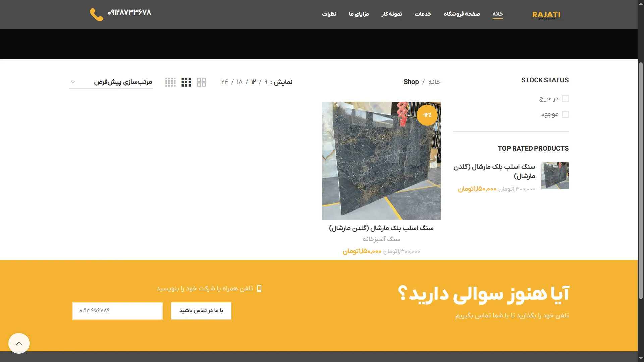Viewport: 644px width, 362px height.
Task: Open خدمات menu item
Action: click(423, 14)
